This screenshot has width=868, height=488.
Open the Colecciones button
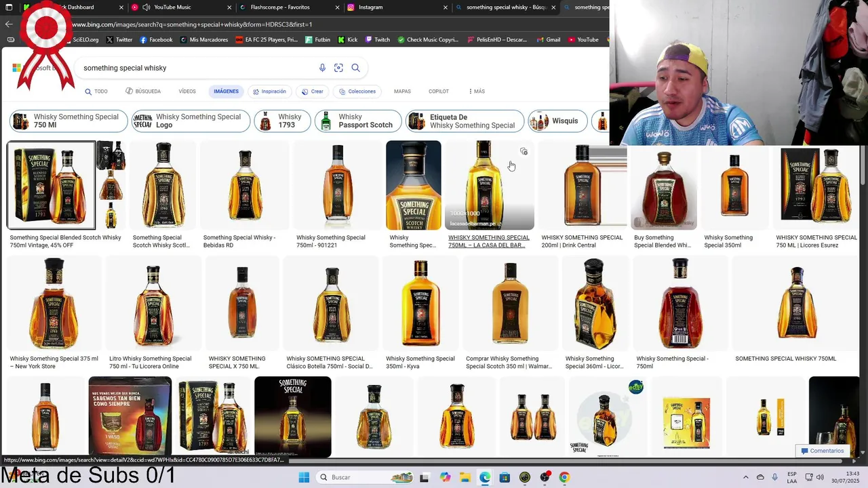[357, 91]
